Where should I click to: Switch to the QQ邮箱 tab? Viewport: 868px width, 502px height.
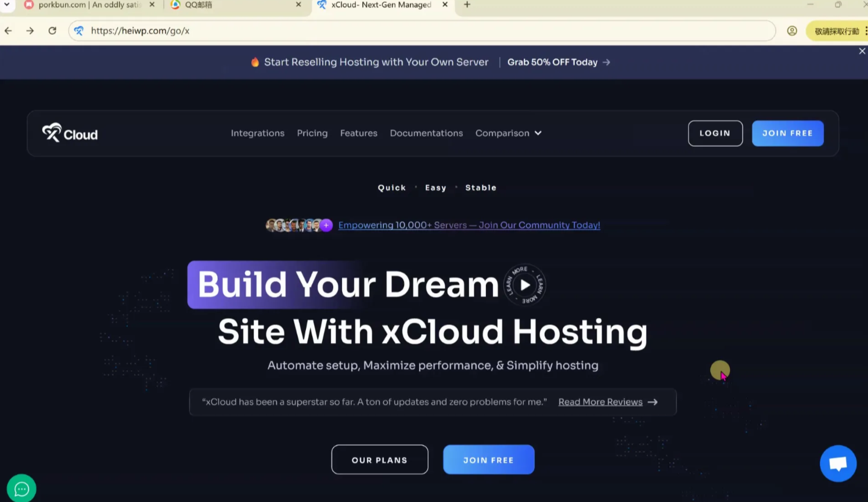click(x=232, y=5)
